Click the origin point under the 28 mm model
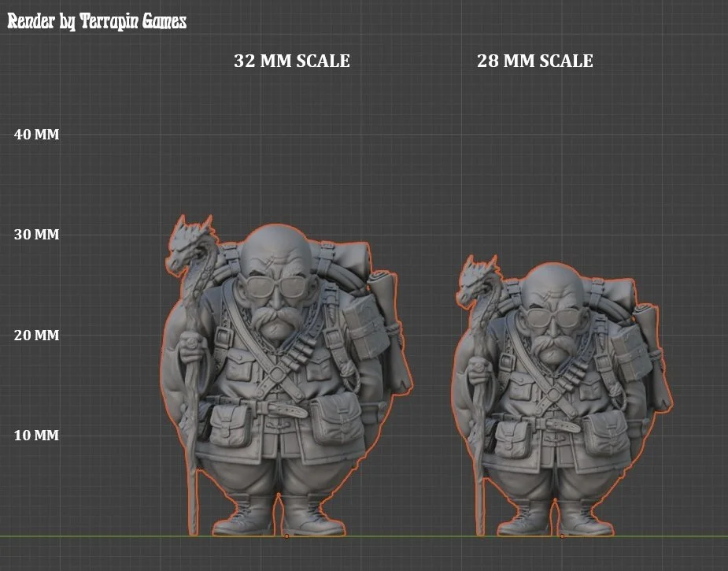 click(x=562, y=536)
